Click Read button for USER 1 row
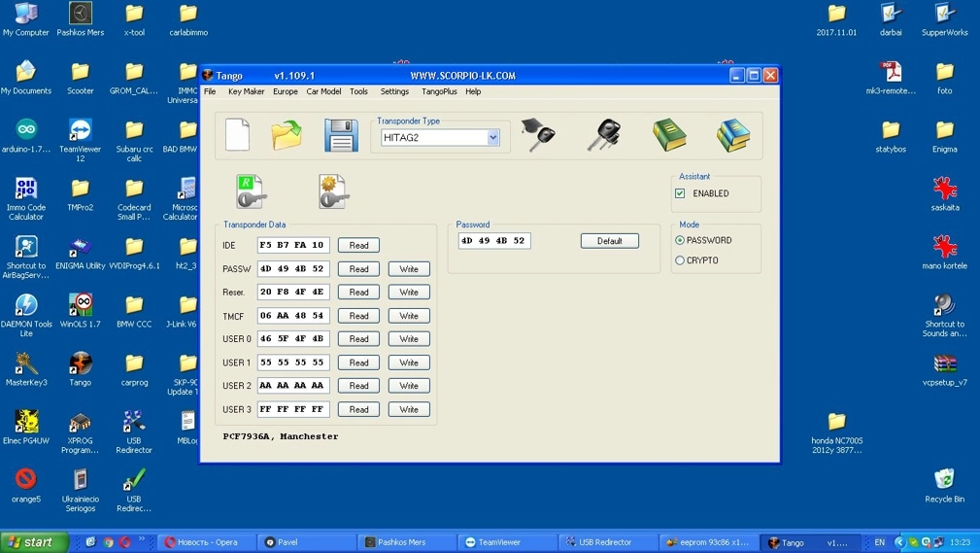Image resolution: width=980 pixels, height=553 pixels. 358,363
